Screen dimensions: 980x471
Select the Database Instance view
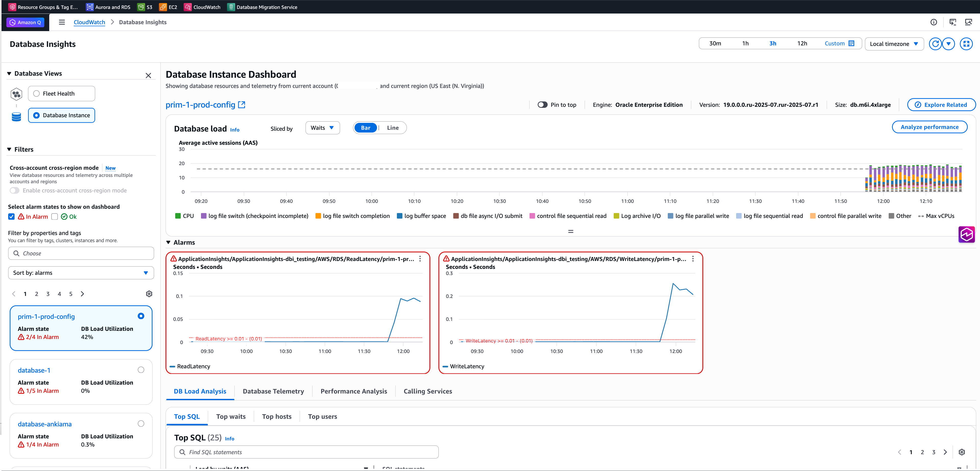[x=62, y=115]
